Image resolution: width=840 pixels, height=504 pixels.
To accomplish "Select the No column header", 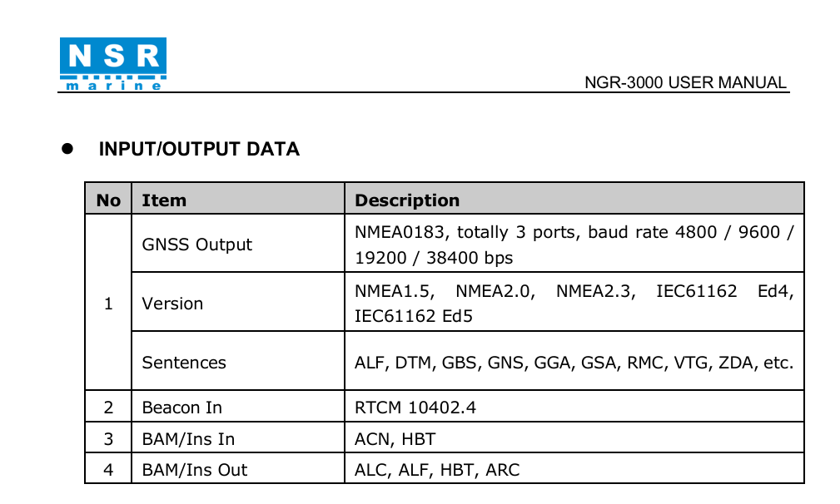I will point(108,200).
